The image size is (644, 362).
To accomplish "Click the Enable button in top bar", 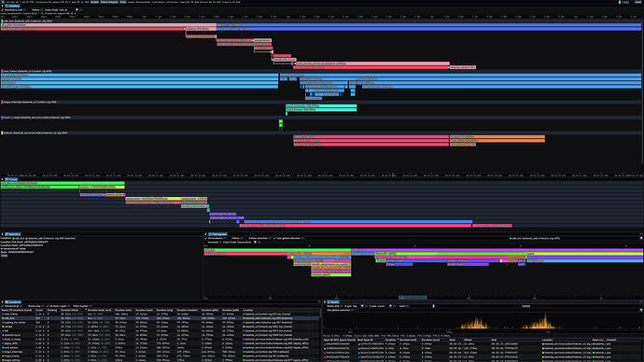I will click(x=94, y=2).
